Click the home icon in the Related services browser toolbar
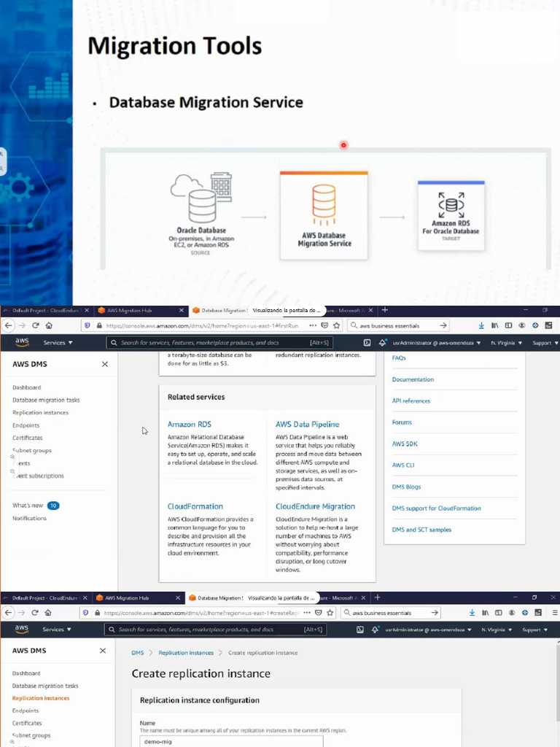 pyautogui.click(x=48, y=325)
